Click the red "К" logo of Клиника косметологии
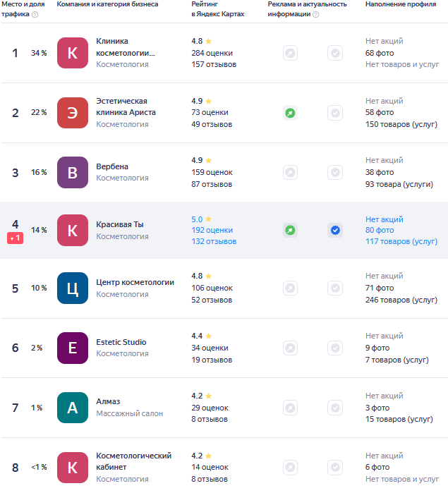The image size is (448, 493). 73,53
